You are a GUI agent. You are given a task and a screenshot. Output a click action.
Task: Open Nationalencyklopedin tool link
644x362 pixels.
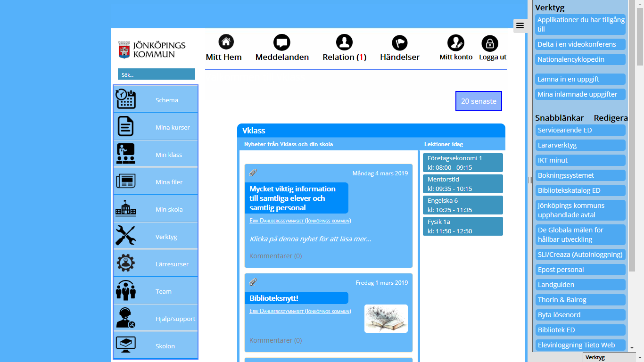pos(580,59)
